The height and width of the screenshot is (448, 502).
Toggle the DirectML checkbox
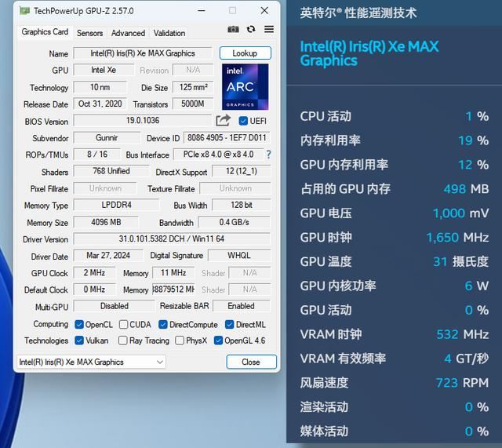pyautogui.click(x=229, y=324)
